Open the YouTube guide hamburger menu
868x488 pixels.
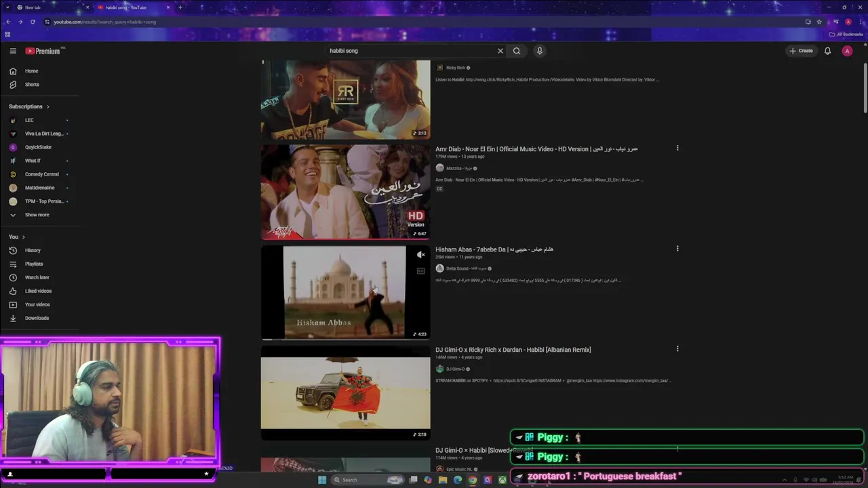13,51
